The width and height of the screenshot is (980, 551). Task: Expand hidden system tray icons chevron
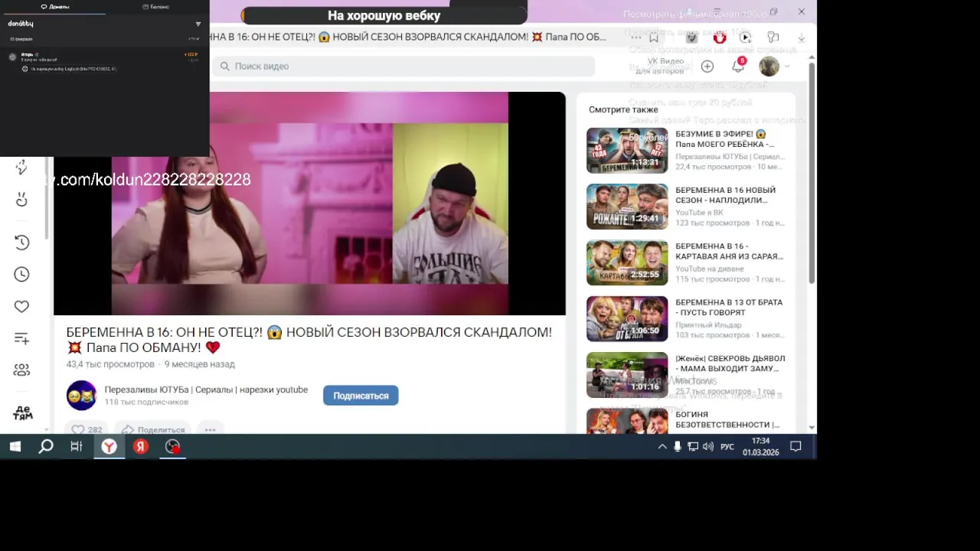tap(662, 447)
